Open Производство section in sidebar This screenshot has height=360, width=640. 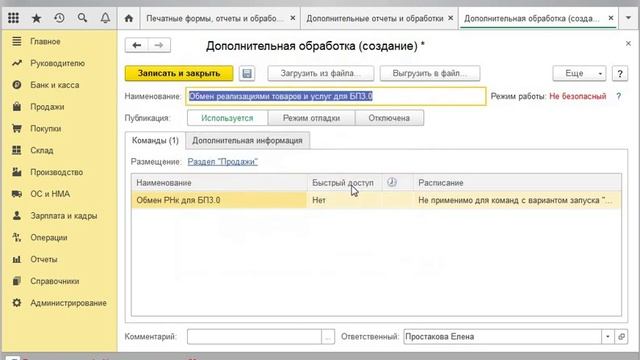pos(56,172)
